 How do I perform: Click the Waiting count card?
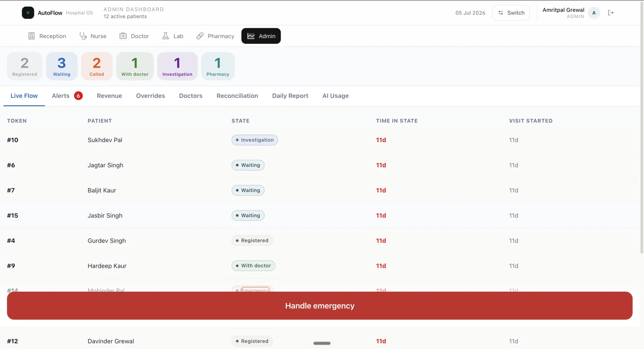click(62, 66)
